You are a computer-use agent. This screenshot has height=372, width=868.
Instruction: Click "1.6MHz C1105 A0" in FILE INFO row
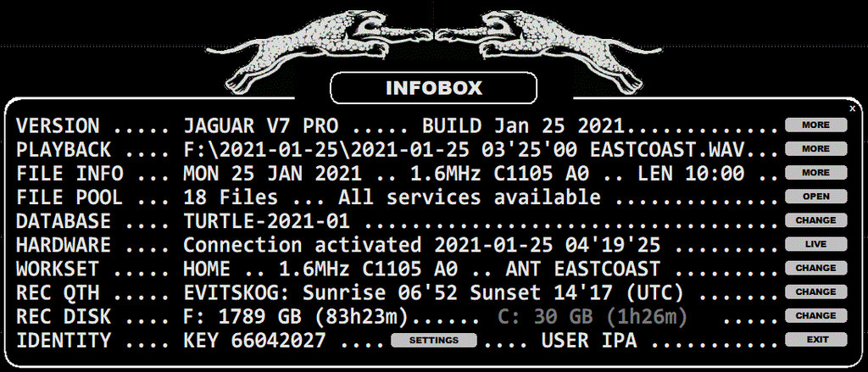[499, 175]
